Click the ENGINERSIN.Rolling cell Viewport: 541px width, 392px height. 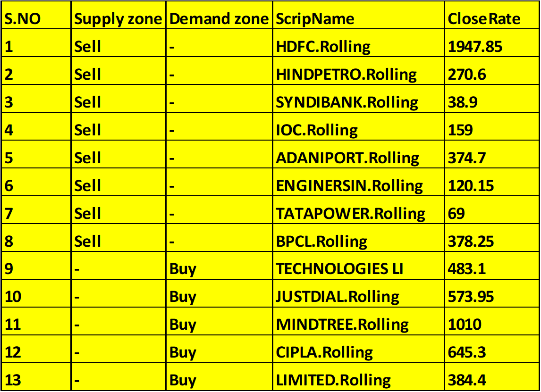coord(349,186)
